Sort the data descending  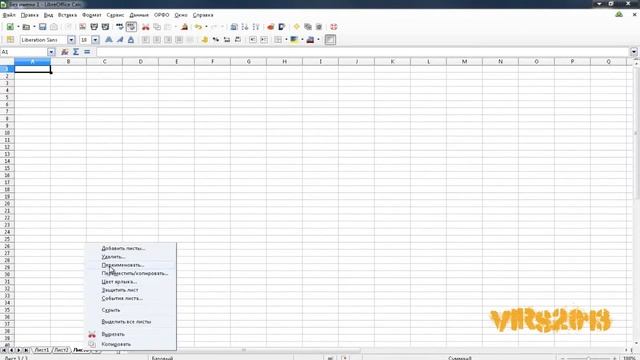(256, 27)
